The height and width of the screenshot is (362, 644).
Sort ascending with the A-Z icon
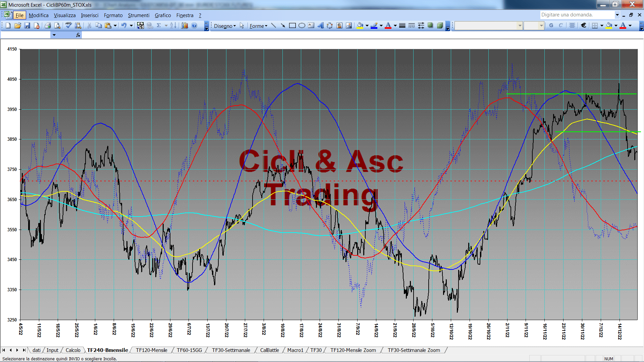tap(173, 25)
